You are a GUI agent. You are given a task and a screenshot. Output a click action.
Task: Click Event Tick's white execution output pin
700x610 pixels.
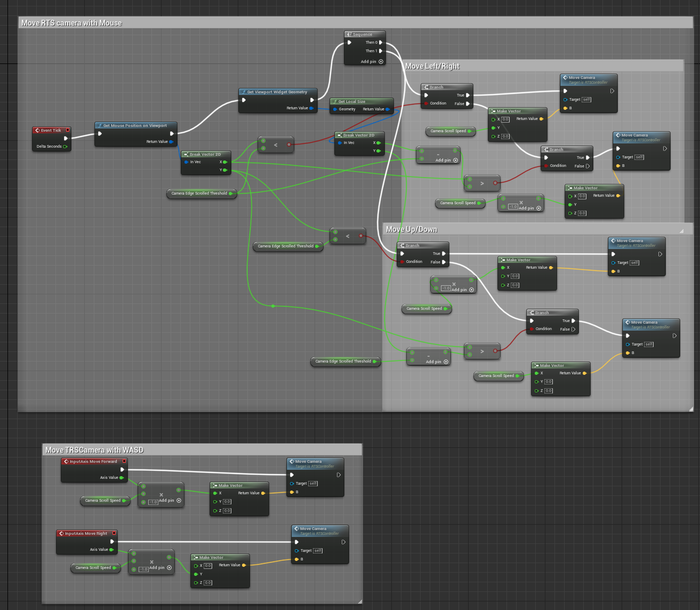click(66, 138)
